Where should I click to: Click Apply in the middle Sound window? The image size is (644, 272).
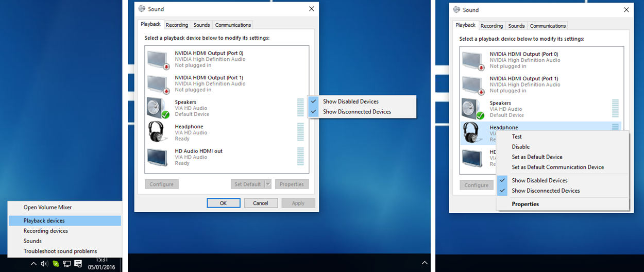(x=298, y=203)
